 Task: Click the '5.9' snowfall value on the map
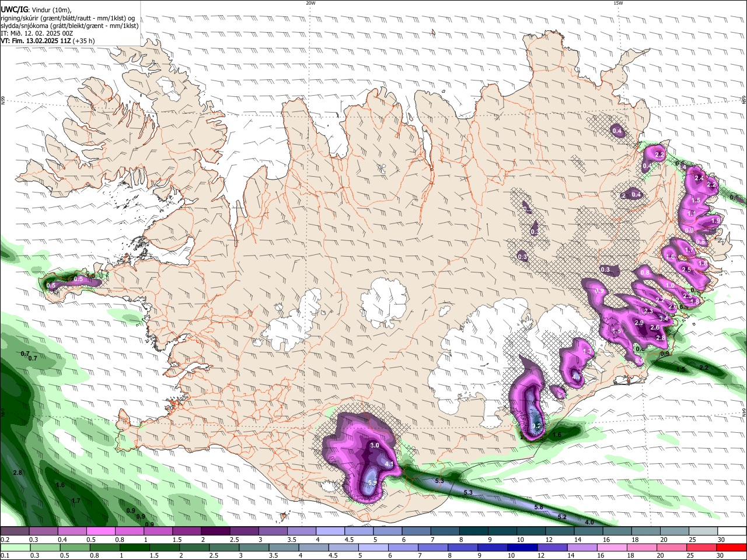[372, 483]
